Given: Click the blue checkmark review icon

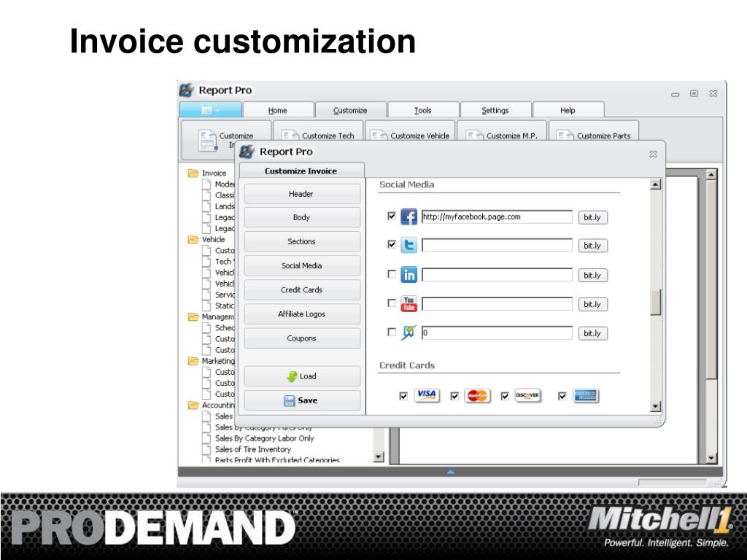Looking at the screenshot, I should pos(409,332).
